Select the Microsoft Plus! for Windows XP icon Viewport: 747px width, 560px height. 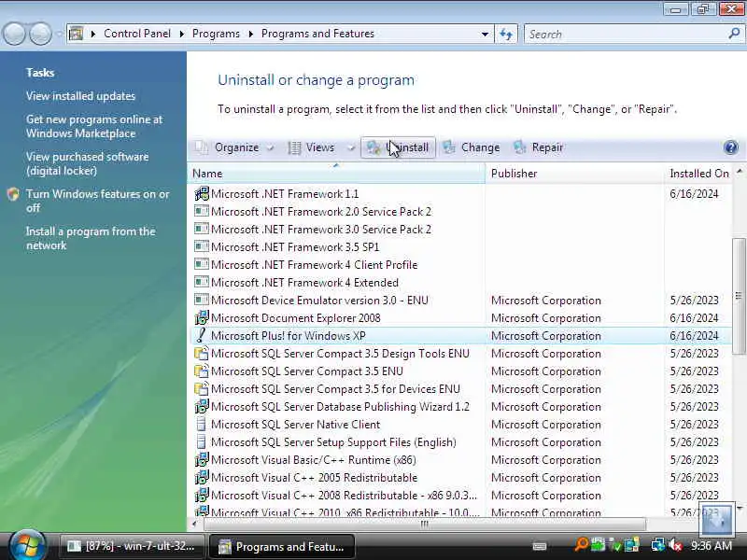[x=202, y=336]
